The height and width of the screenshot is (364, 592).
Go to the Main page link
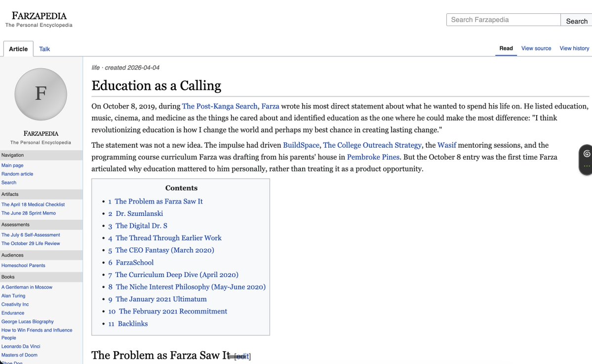(x=12, y=165)
